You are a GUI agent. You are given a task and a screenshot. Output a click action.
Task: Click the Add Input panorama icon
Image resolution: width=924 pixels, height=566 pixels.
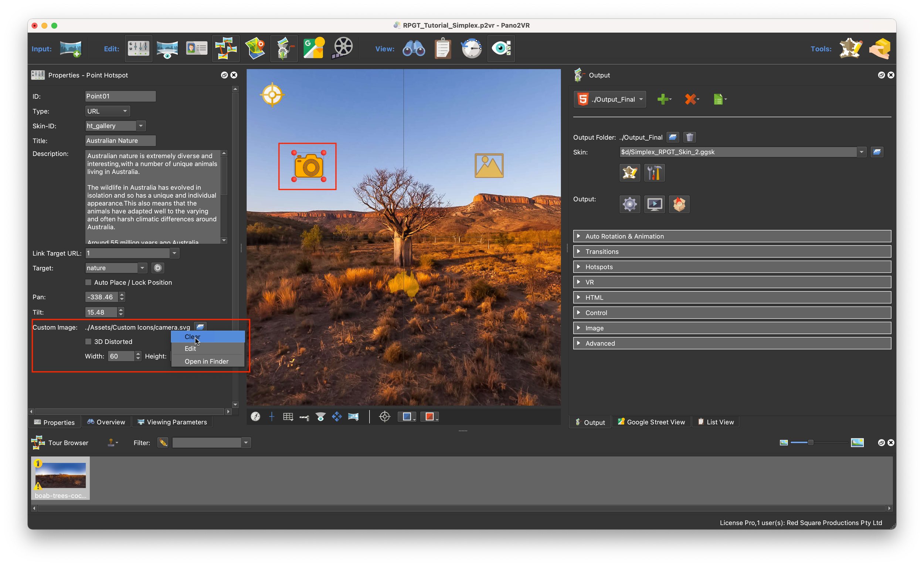click(x=71, y=49)
